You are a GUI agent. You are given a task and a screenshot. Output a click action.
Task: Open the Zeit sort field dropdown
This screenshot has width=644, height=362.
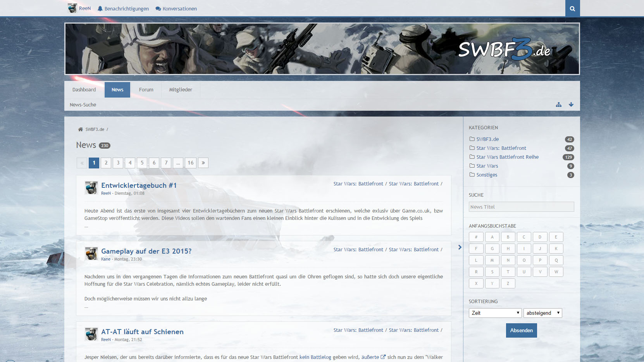495,313
